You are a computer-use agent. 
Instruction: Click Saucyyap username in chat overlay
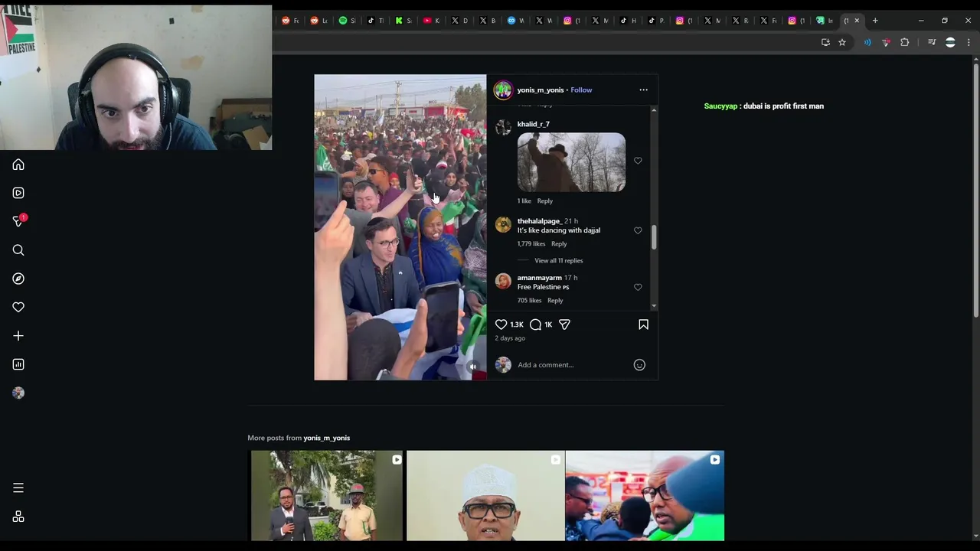(720, 106)
